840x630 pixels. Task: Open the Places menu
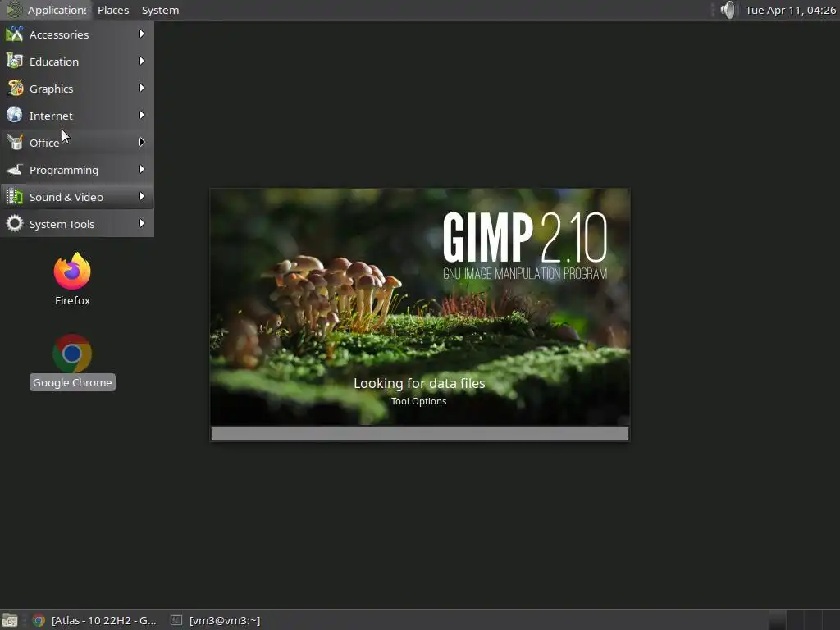(113, 10)
